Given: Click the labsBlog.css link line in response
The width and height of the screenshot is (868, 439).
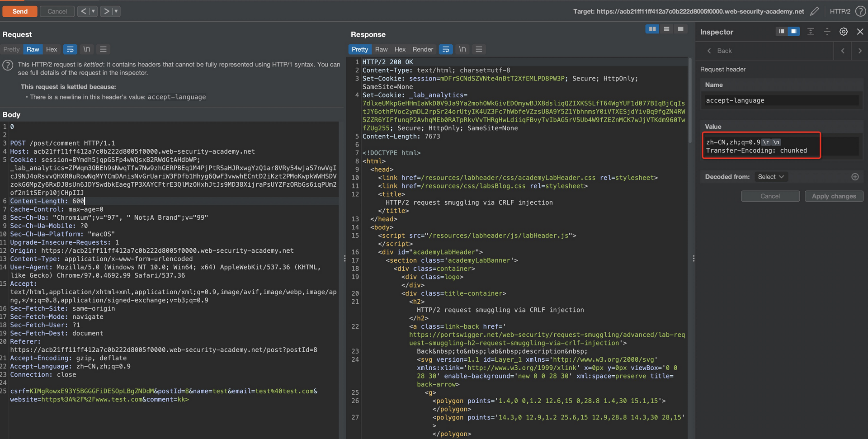Looking at the screenshot, I should [483, 186].
